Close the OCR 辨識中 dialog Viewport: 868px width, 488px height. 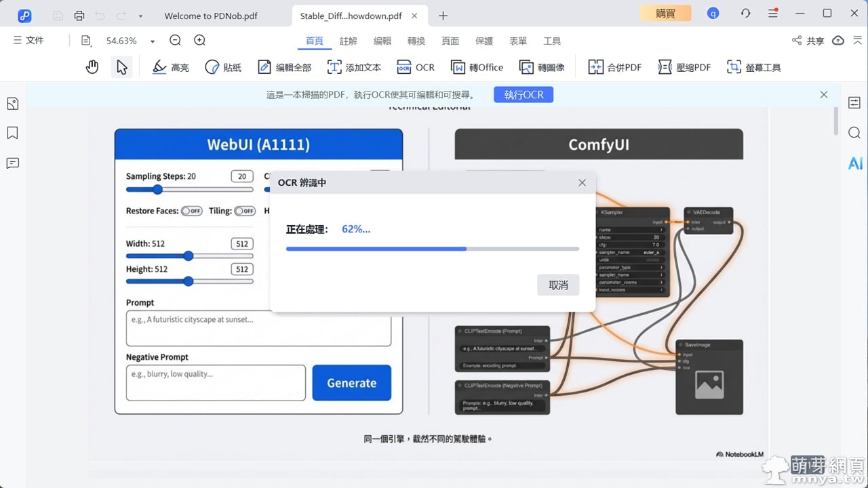pyautogui.click(x=582, y=182)
